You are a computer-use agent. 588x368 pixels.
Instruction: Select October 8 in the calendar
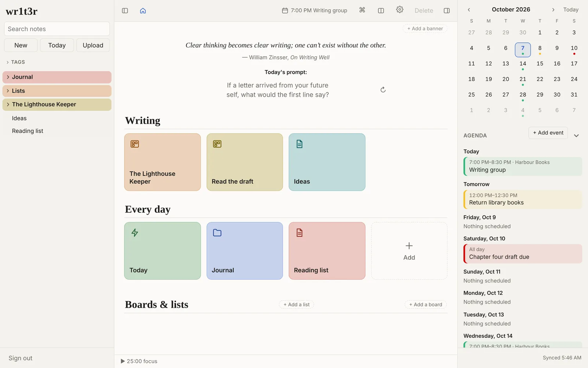click(540, 49)
